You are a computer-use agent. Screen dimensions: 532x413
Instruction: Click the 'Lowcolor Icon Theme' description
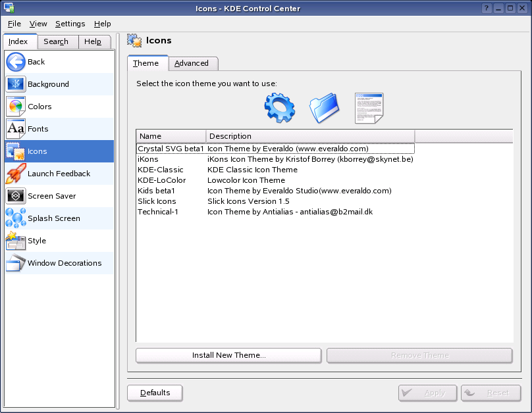coord(246,180)
